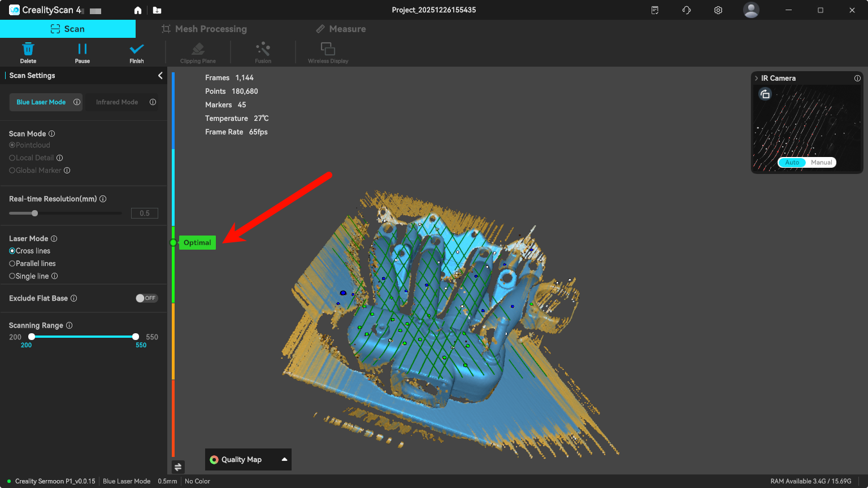
Task: Click the Scanning Range maximum slider handle
Action: tap(136, 337)
